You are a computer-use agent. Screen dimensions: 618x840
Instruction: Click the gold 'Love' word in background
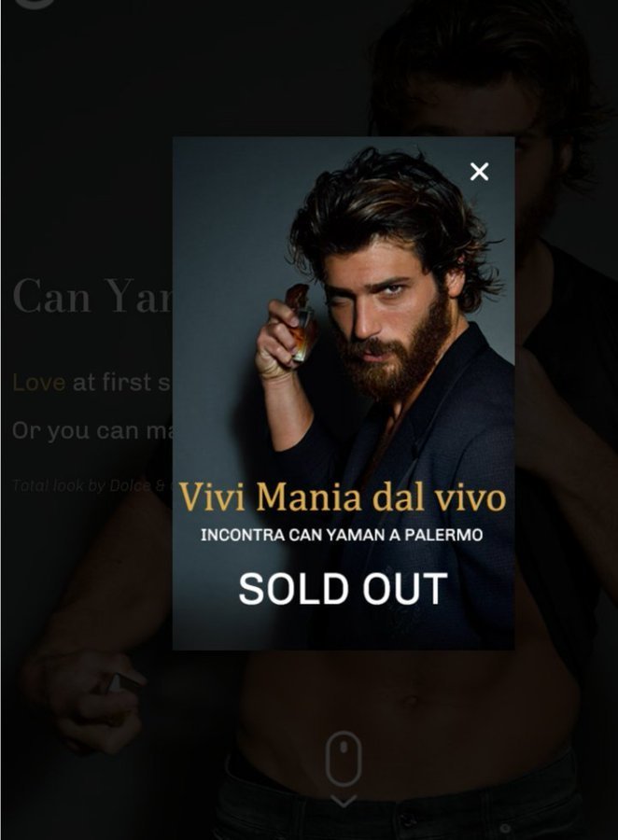[38, 383]
